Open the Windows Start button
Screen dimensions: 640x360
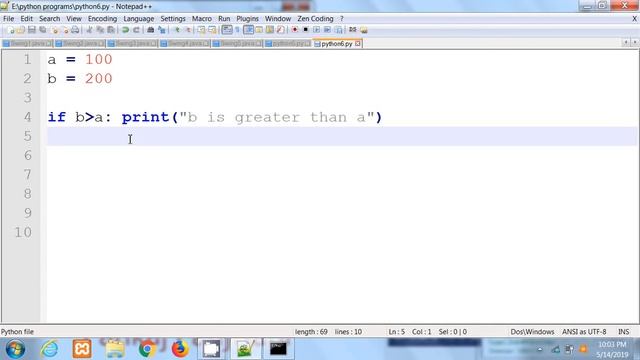(x=15, y=349)
